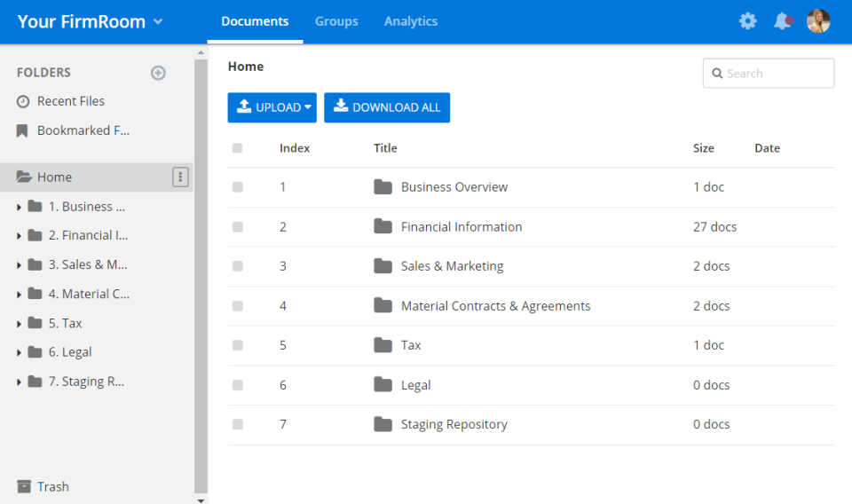This screenshot has height=504, width=852.
Task: Open the notifications bell
Action: (782, 21)
